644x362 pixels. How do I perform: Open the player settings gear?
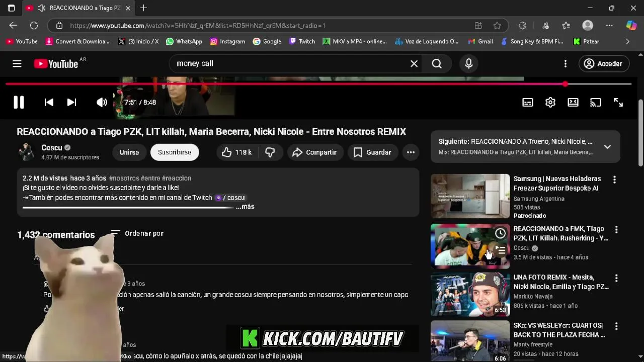click(x=550, y=102)
